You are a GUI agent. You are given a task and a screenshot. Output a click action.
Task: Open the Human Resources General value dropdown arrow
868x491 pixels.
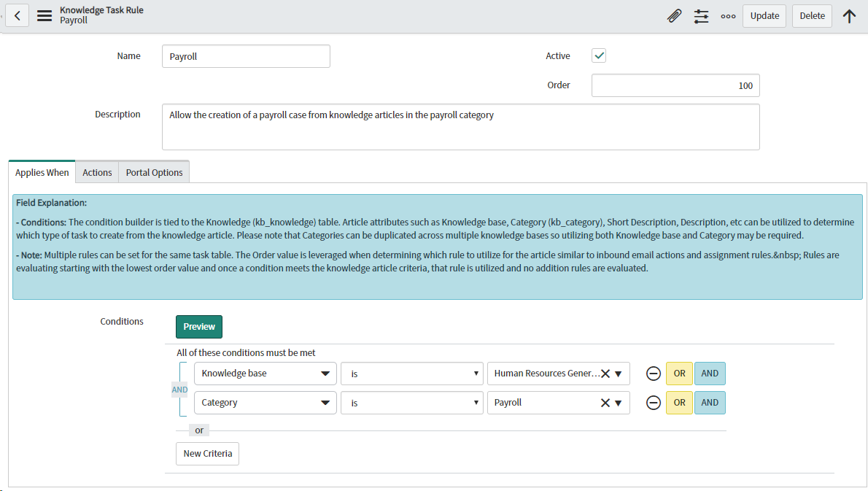tap(619, 374)
